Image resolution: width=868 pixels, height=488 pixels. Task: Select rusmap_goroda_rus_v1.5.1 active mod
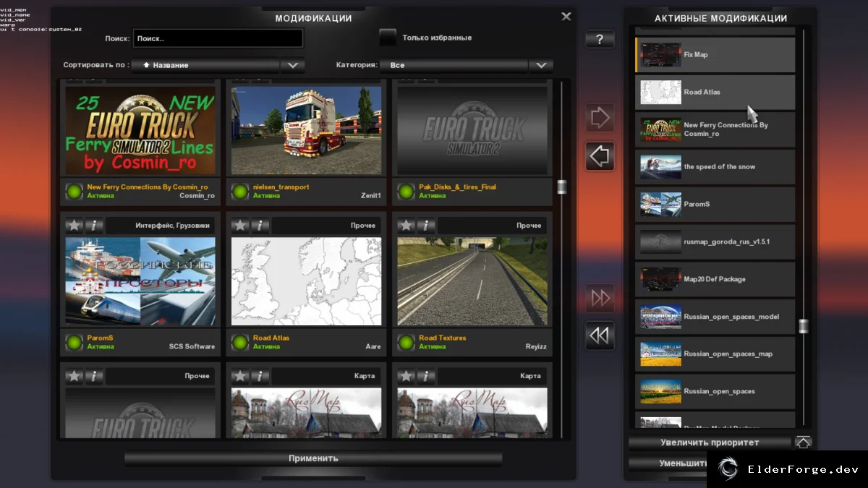coord(715,242)
